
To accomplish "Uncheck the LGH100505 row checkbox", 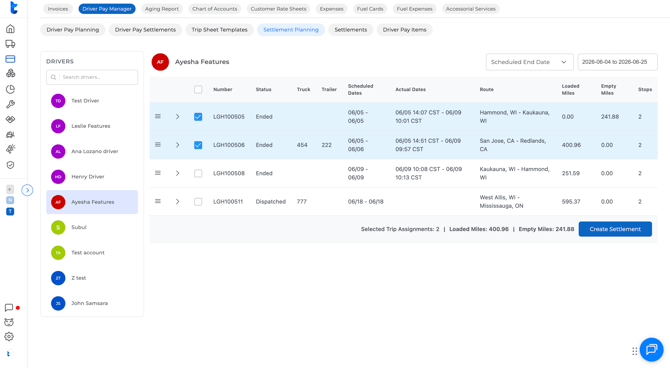I will click(x=198, y=117).
